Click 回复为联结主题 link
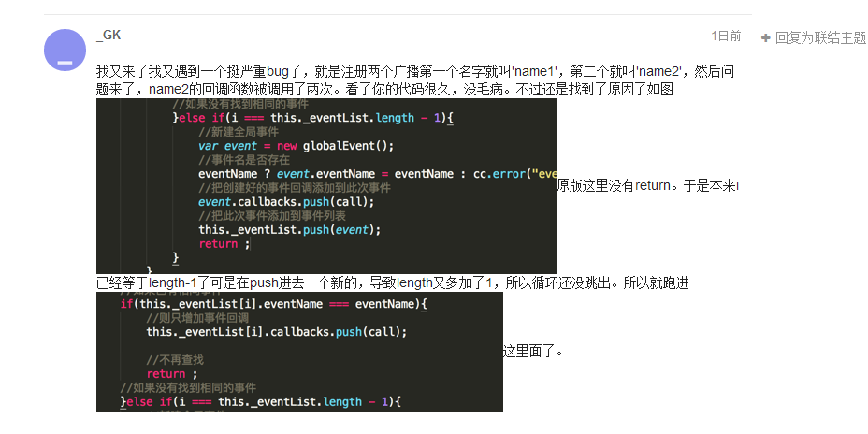Screen dimensions: 868x434 [820, 38]
